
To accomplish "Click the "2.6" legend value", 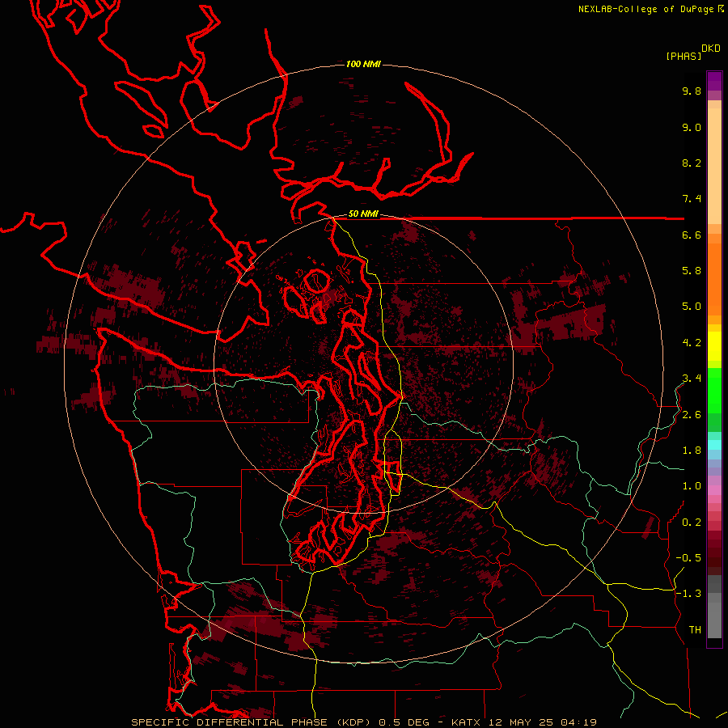I will [692, 415].
